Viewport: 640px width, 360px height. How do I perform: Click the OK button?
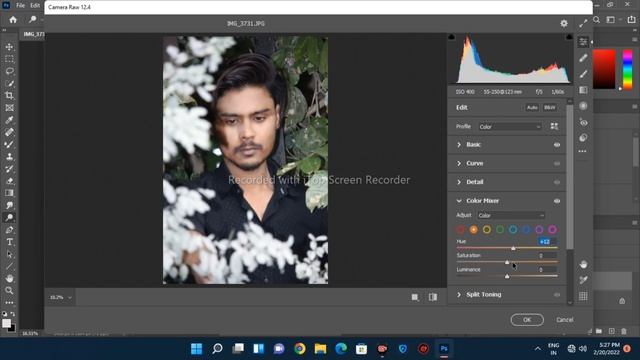[x=527, y=320]
